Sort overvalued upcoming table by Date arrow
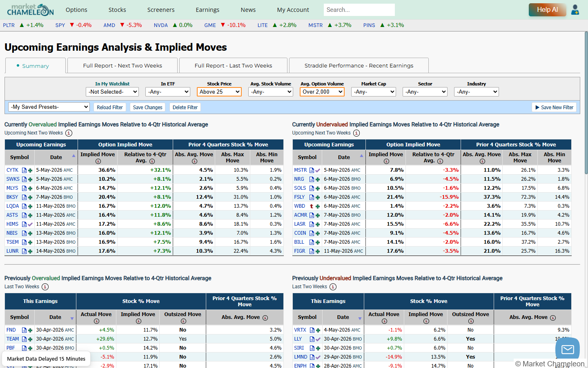588x368 pixels. [74, 156]
